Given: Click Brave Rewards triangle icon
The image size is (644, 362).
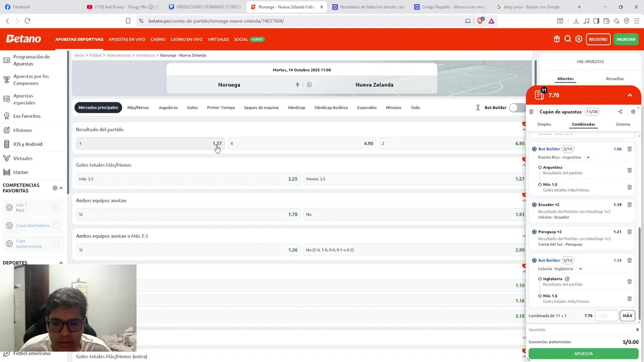Looking at the screenshot, I should [491, 21].
